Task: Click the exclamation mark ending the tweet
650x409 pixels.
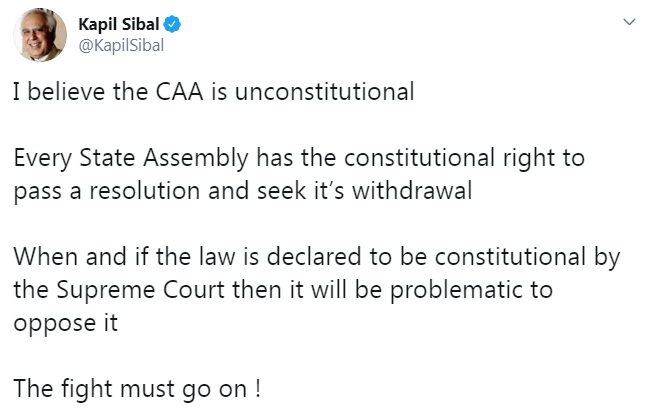Action: 259,389
